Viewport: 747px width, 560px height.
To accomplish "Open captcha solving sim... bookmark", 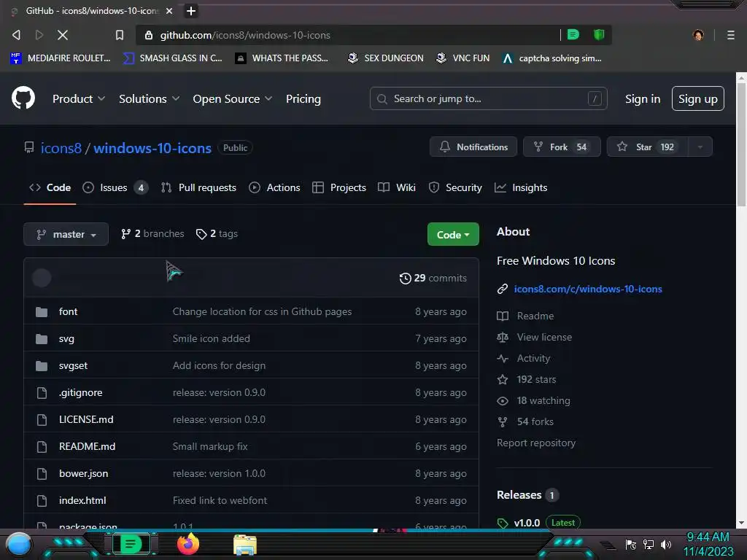I will [552, 58].
